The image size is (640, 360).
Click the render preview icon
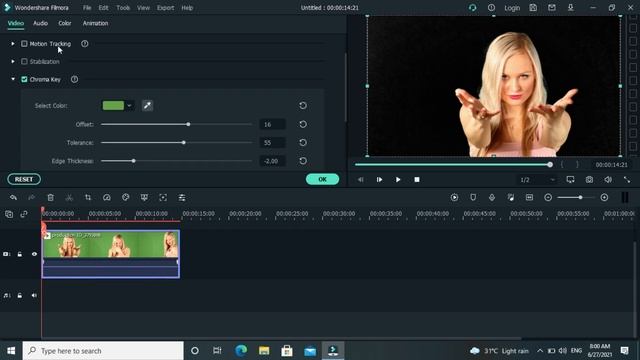454,198
